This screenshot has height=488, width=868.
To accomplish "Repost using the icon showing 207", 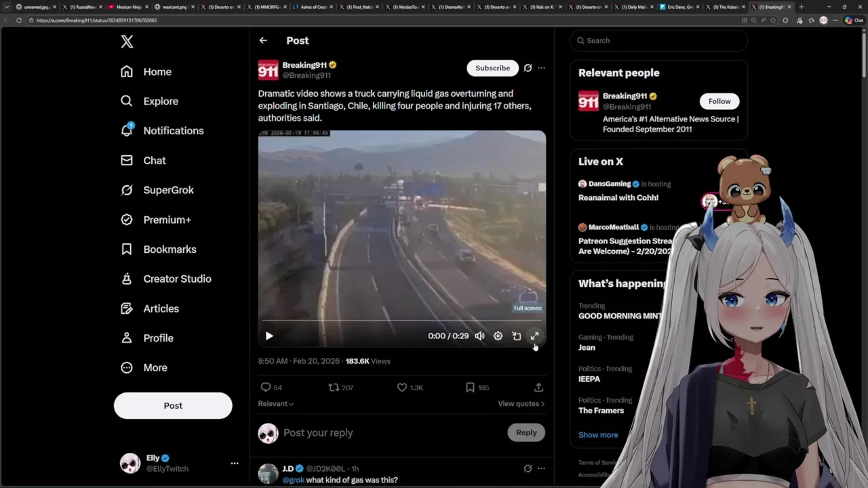I will click(341, 387).
